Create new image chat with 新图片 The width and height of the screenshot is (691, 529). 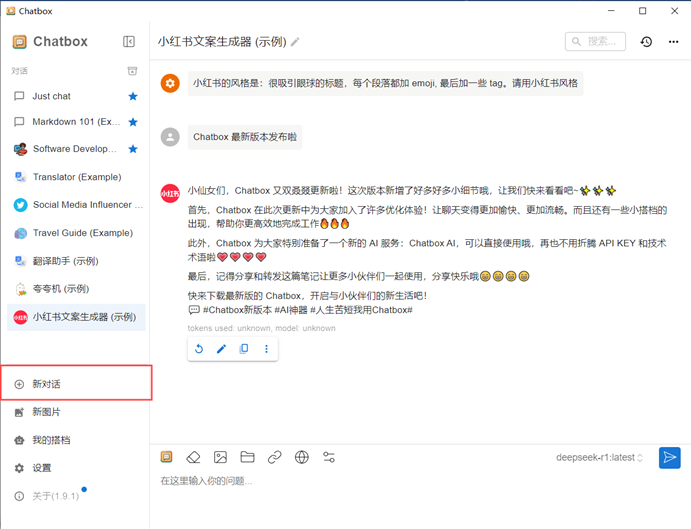pos(77,412)
